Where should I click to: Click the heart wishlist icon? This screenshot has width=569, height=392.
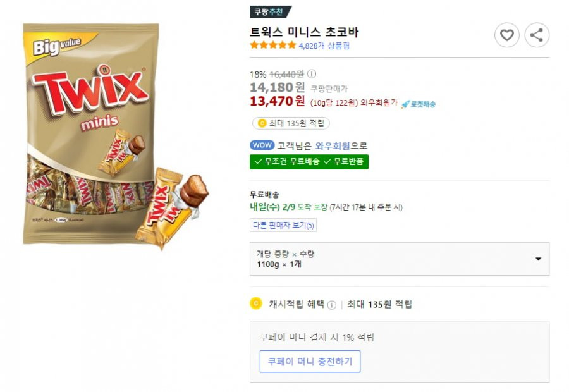(x=506, y=35)
